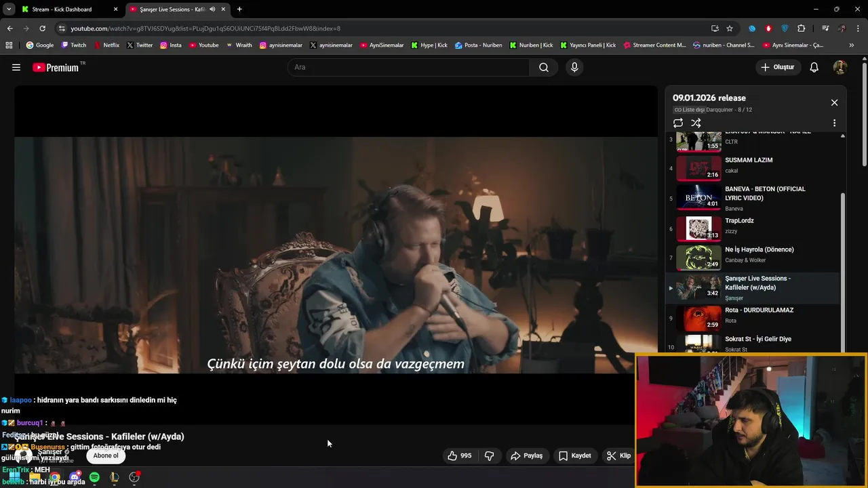Open Twitch bookmark
This screenshot has height=488, width=868.
[x=74, y=45]
